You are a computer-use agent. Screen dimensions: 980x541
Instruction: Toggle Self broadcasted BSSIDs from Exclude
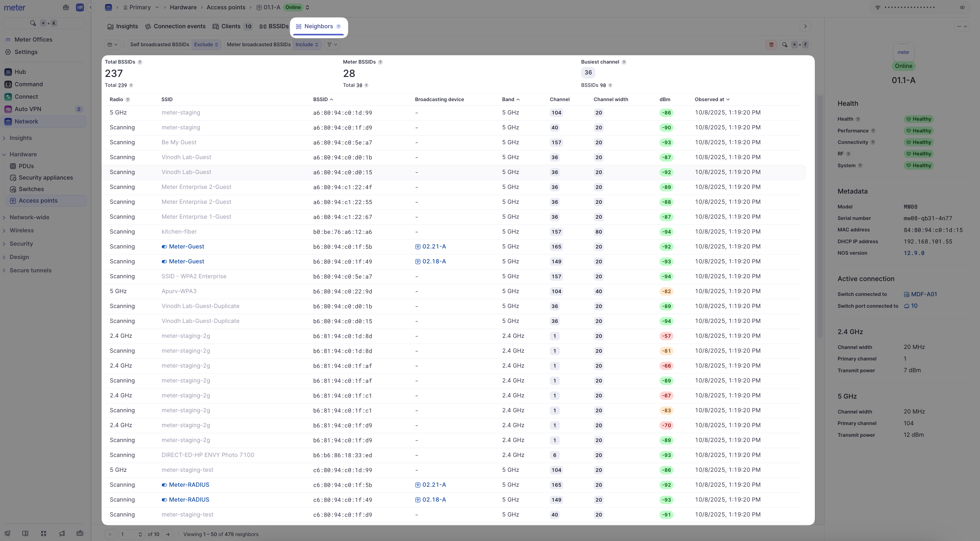click(206, 45)
